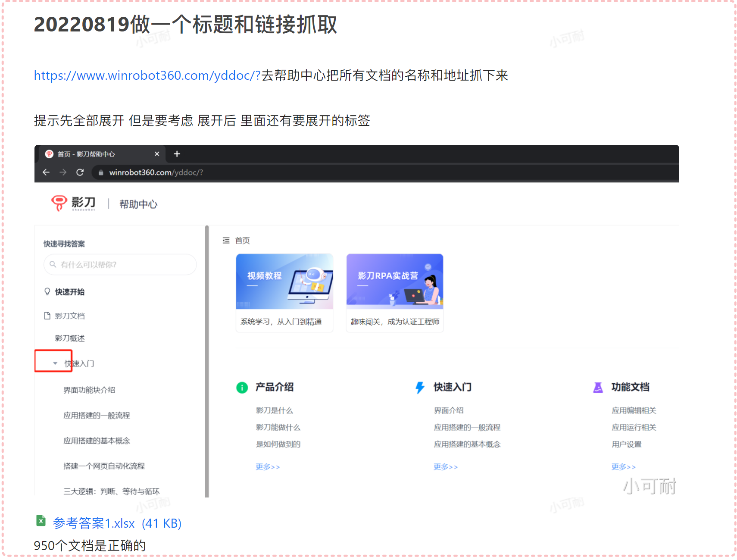
Task: Click the sidebar vertical scrollbar
Action: [x=207, y=361]
